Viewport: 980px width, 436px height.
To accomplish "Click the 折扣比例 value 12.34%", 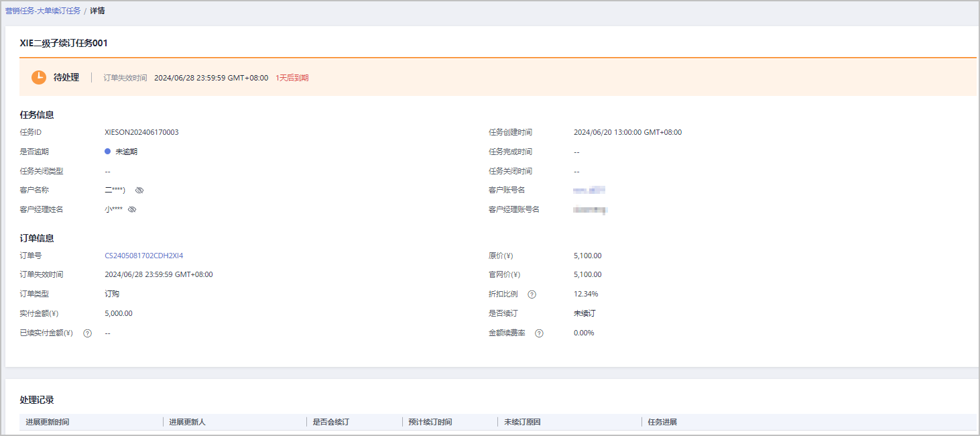I will pyautogui.click(x=586, y=294).
